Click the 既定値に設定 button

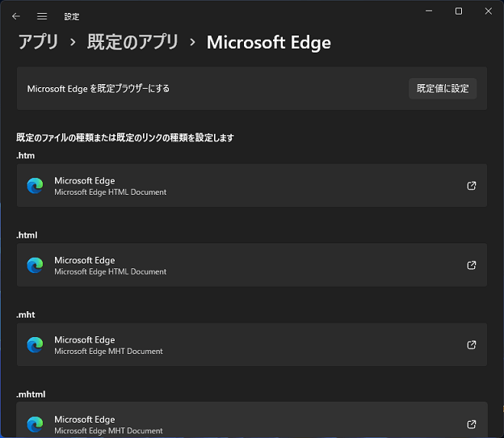point(443,88)
